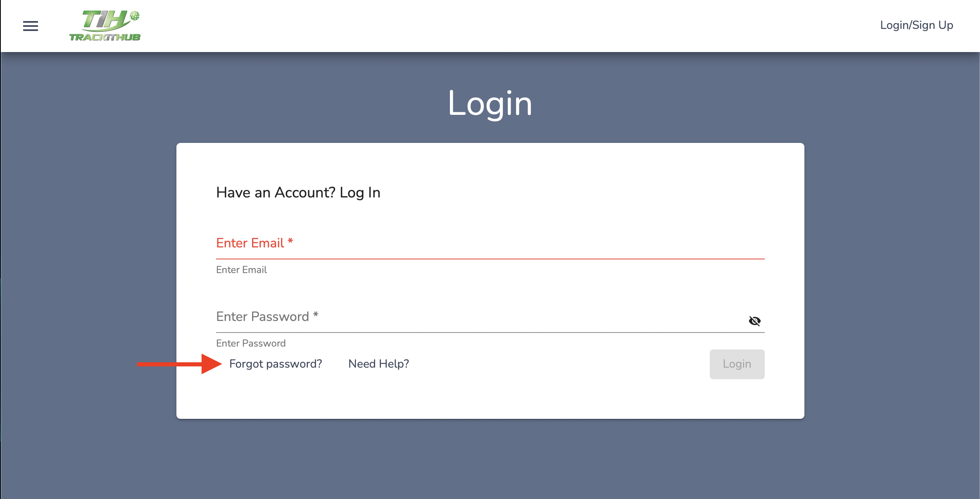
Task: Toggle password visibility eye icon
Action: click(754, 321)
